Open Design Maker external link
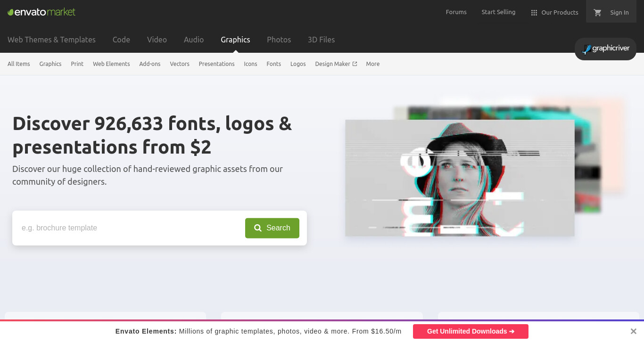Image resolution: width=644 pixels, height=343 pixels. tap(336, 64)
